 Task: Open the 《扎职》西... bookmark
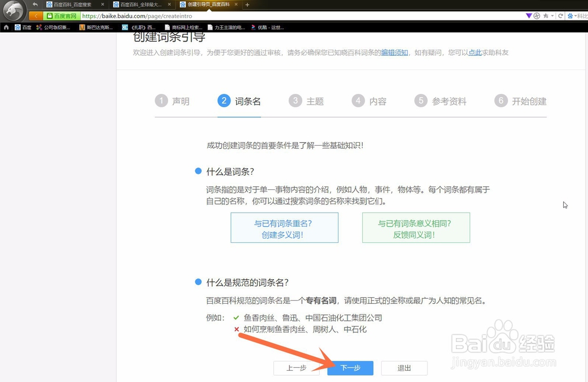(139, 27)
